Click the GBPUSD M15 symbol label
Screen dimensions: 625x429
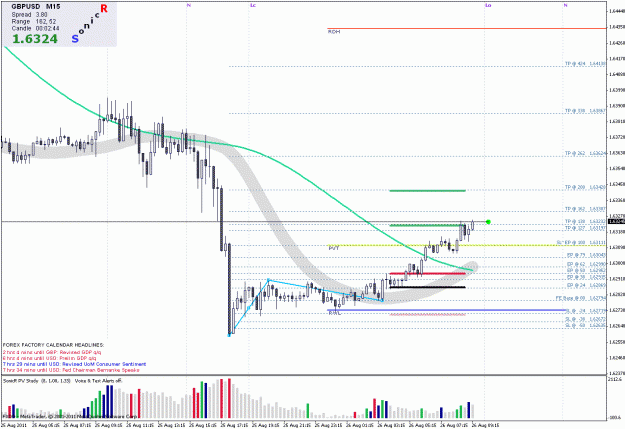coord(36,6)
